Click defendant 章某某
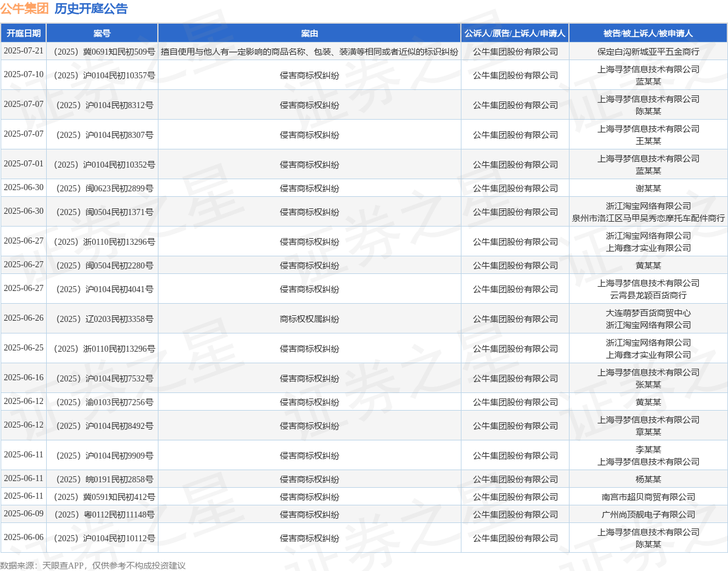This screenshot has width=728, height=571. (x=648, y=432)
